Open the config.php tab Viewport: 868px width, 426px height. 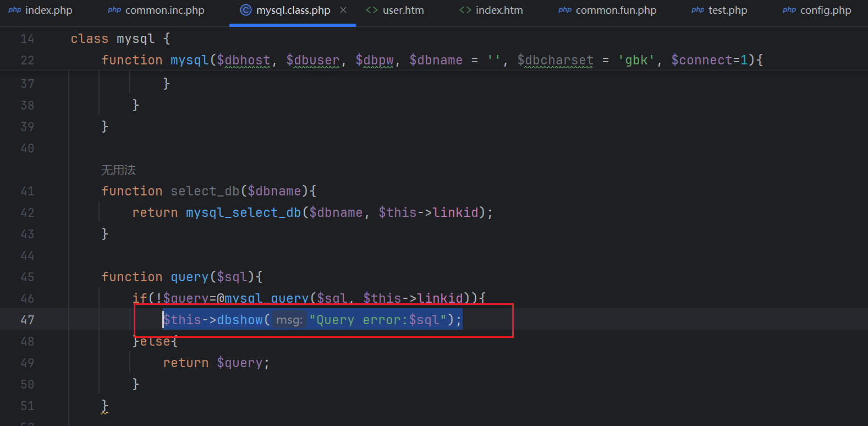817,10
